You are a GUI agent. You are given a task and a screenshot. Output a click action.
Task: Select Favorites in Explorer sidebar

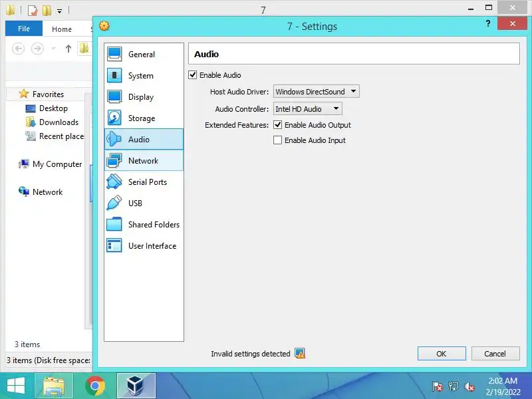coord(48,94)
